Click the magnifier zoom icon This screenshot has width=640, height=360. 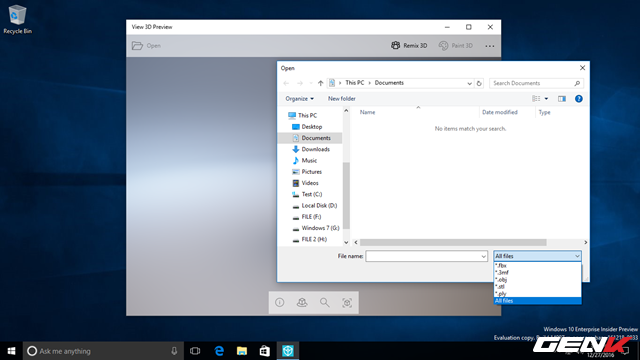pyautogui.click(x=324, y=302)
